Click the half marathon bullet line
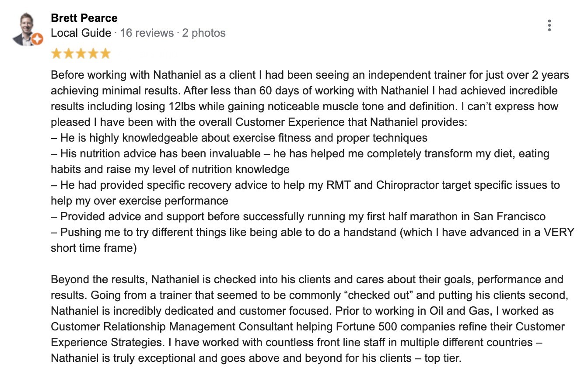This screenshot has height=375, width=588. tap(298, 217)
